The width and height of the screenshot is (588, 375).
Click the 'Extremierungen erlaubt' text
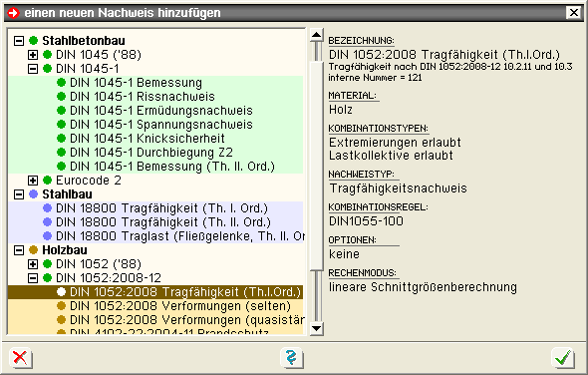[395, 143]
